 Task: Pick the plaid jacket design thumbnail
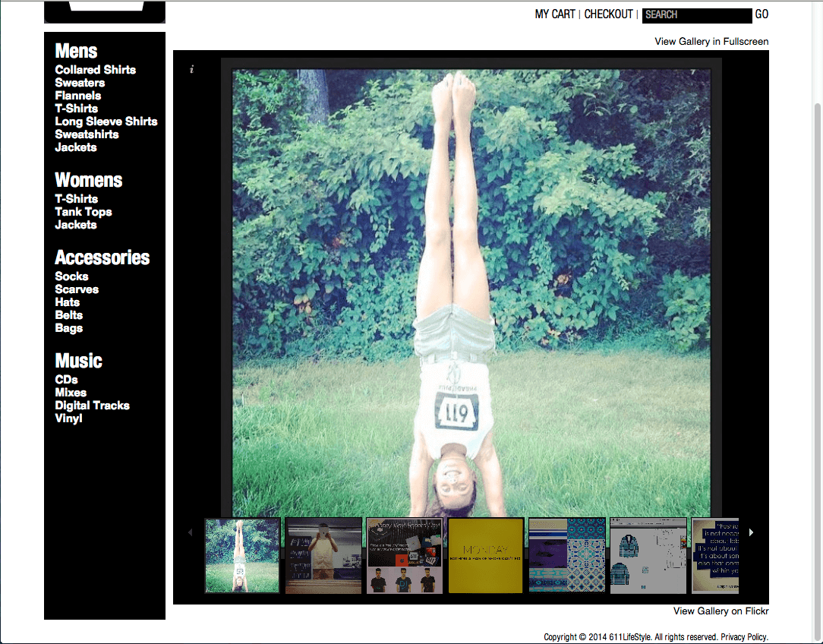point(648,555)
